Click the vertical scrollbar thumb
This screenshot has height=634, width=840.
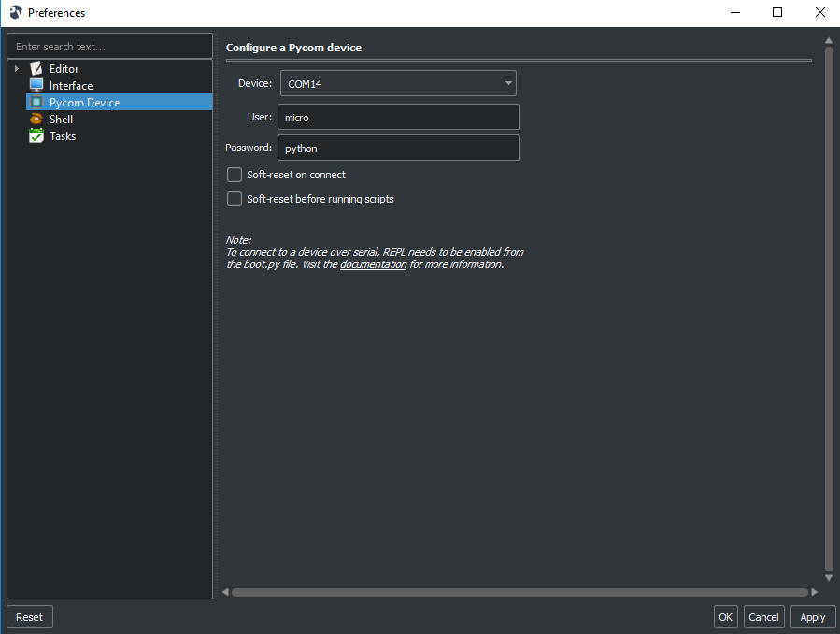pos(829,309)
